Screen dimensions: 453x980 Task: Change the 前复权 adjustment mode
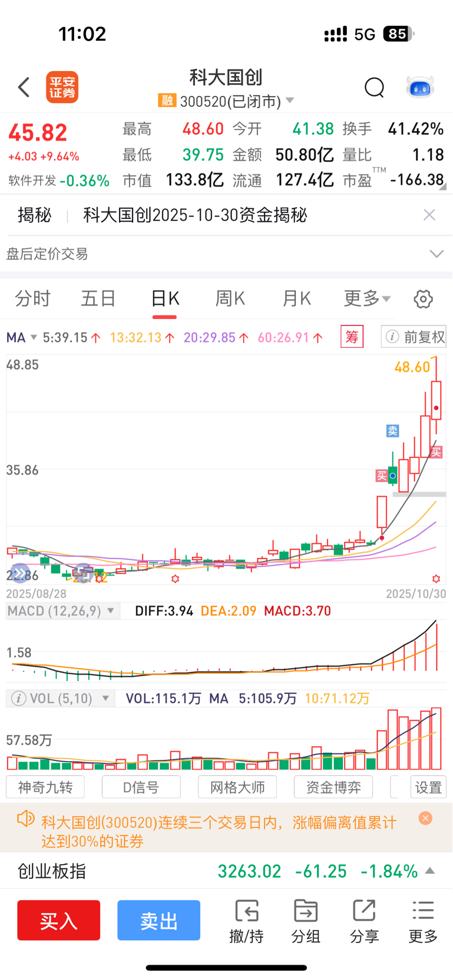tap(414, 337)
